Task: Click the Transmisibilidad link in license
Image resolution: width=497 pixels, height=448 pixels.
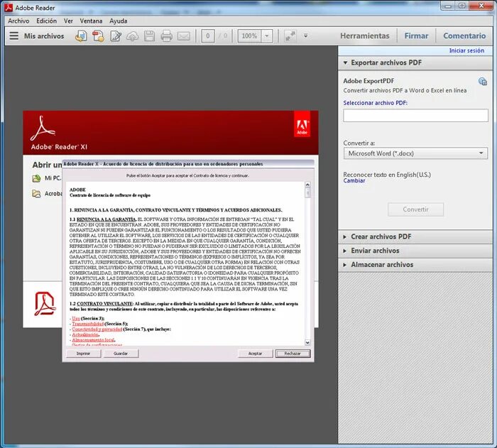Action: coord(88,324)
